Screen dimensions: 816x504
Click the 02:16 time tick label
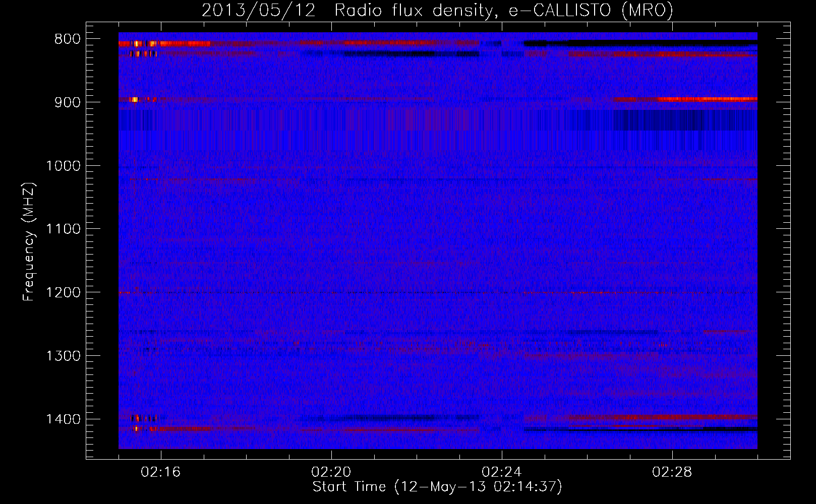click(161, 472)
